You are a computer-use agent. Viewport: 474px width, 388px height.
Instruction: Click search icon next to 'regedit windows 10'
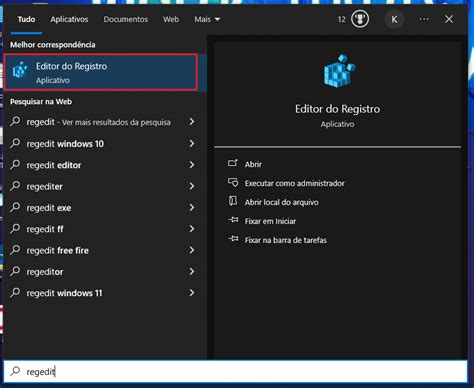(x=15, y=143)
